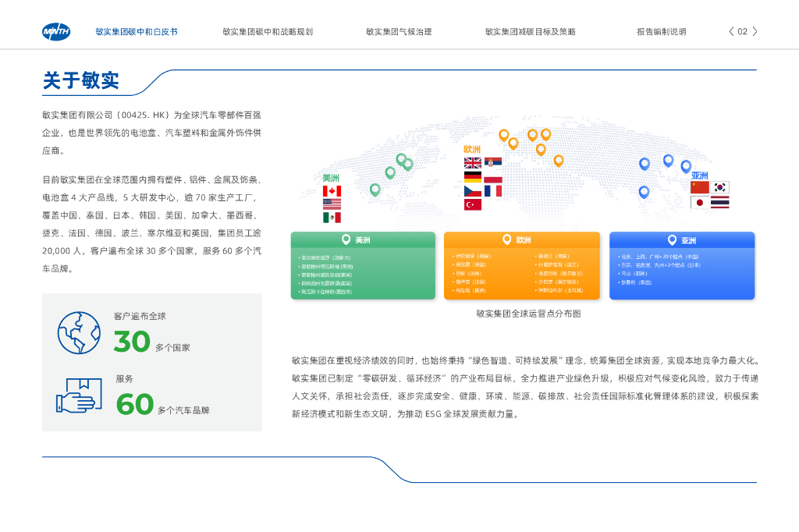Go to previous page with left chevron

click(x=732, y=32)
